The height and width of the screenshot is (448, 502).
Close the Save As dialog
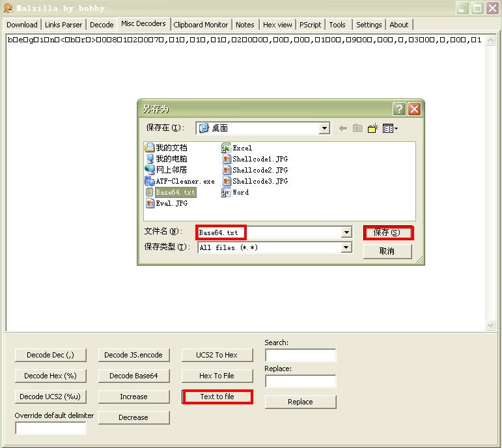(x=414, y=109)
